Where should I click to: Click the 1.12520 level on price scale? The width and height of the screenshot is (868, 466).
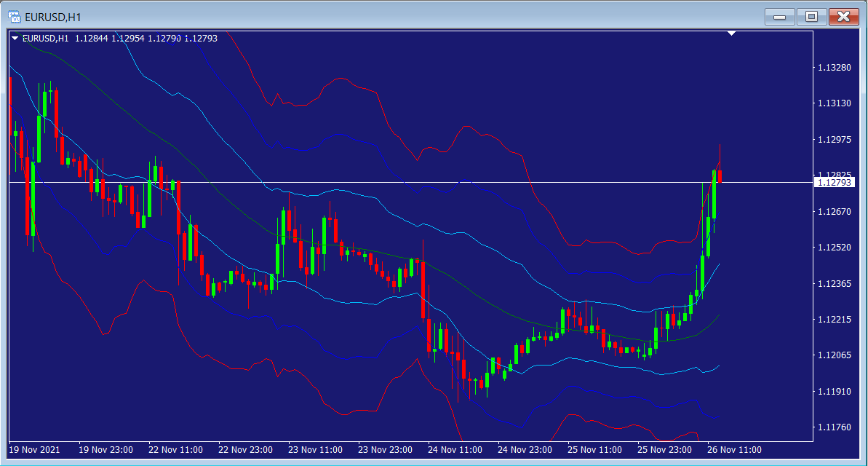point(834,248)
